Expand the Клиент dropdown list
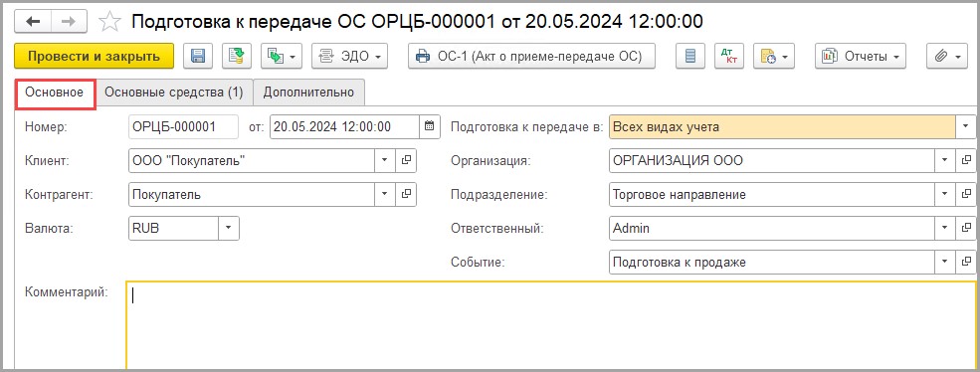The image size is (980, 372). pos(385,161)
